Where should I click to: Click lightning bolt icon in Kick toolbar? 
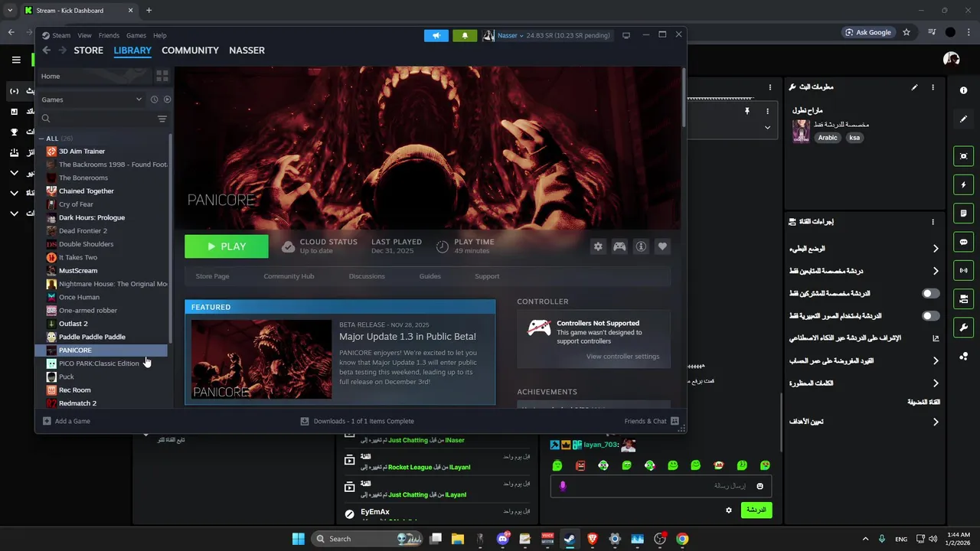click(963, 184)
